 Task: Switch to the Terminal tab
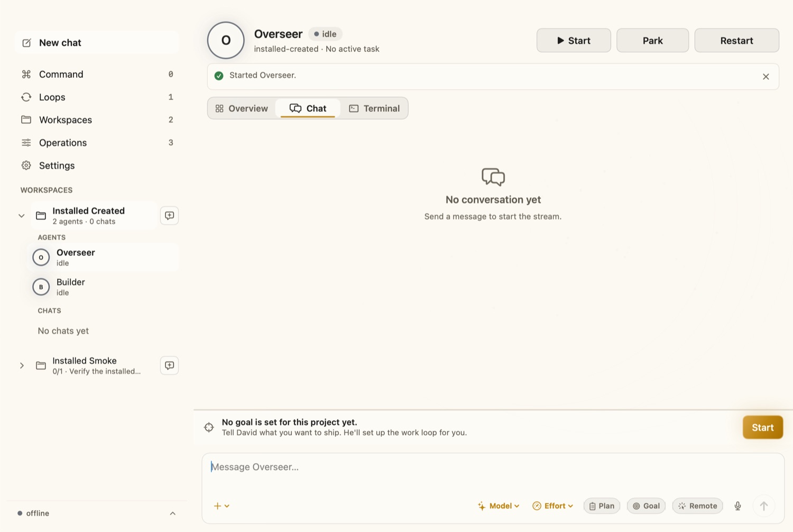tap(374, 108)
